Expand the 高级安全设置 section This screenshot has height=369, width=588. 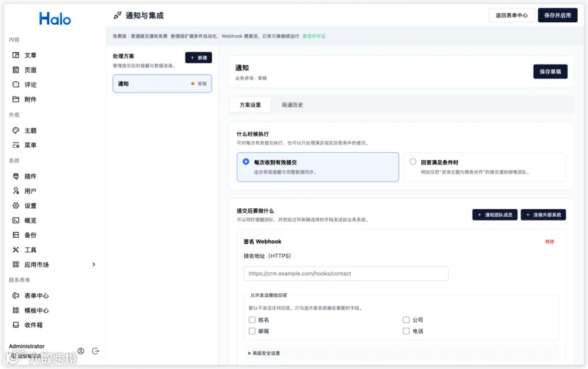tap(264, 353)
